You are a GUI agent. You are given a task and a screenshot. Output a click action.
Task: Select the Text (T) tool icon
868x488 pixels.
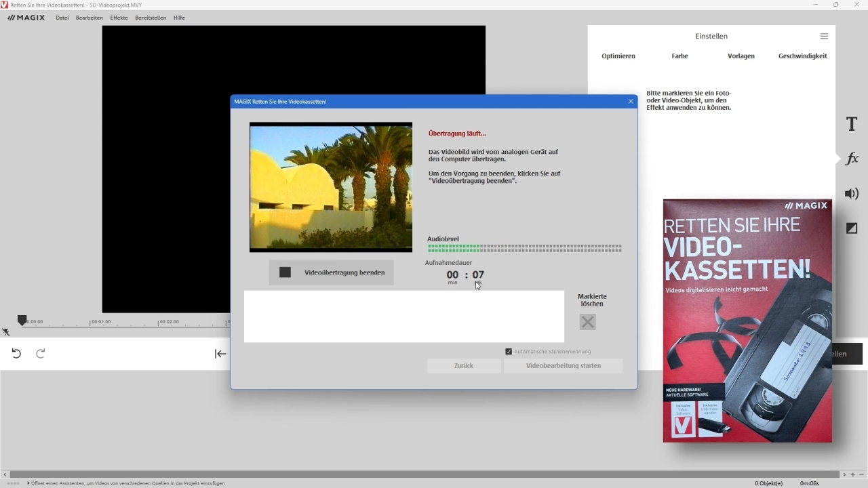coord(852,124)
